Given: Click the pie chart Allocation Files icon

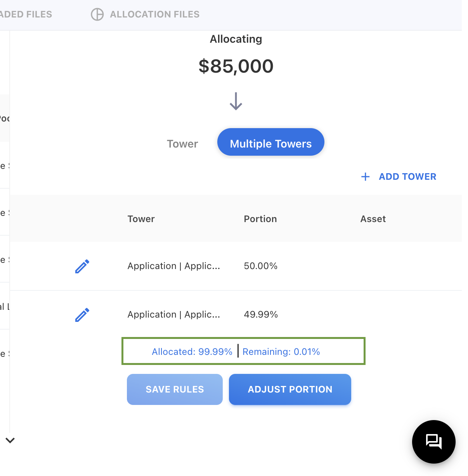Looking at the screenshot, I should (x=97, y=14).
